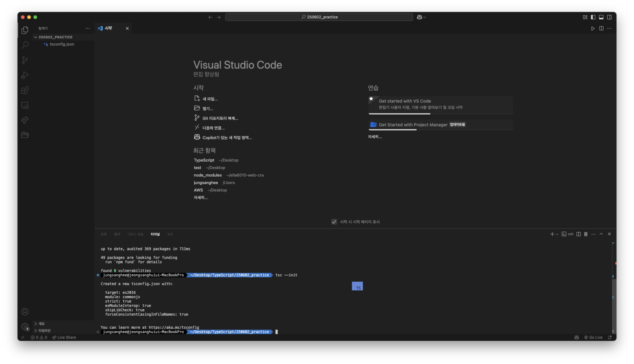The image size is (634, 364).
Task: Toggle '시작 시 시작 페이지 표시' checkbox
Action: click(334, 222)
